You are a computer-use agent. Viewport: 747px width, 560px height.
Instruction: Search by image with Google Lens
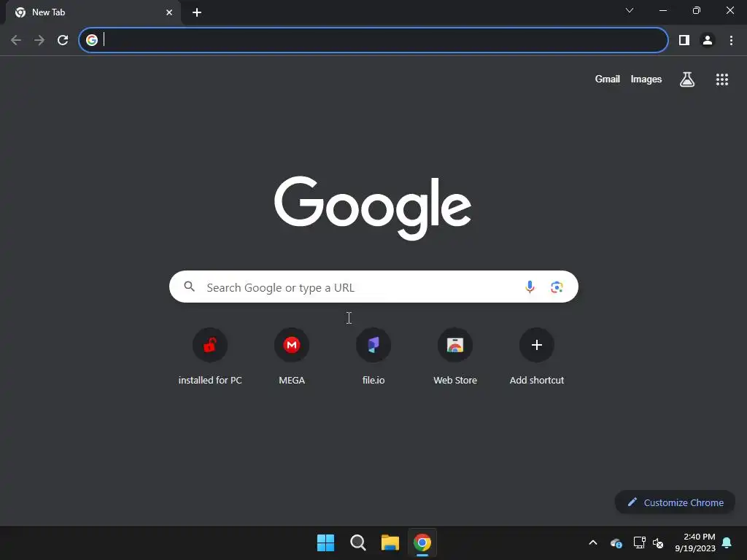point(557,287)
